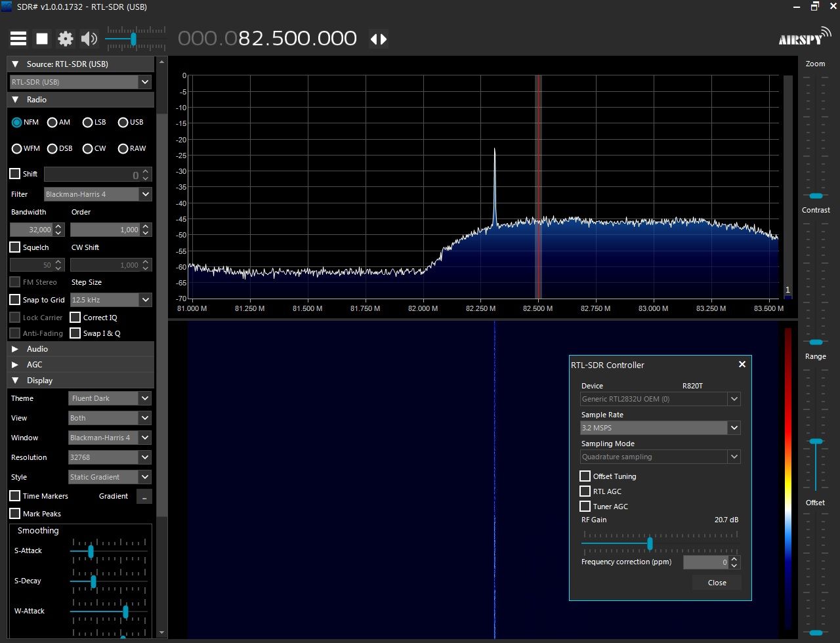This screenshot has height=643, width=840.
Task: Open the gear configuration settings
Action: [x=66, y=39]
